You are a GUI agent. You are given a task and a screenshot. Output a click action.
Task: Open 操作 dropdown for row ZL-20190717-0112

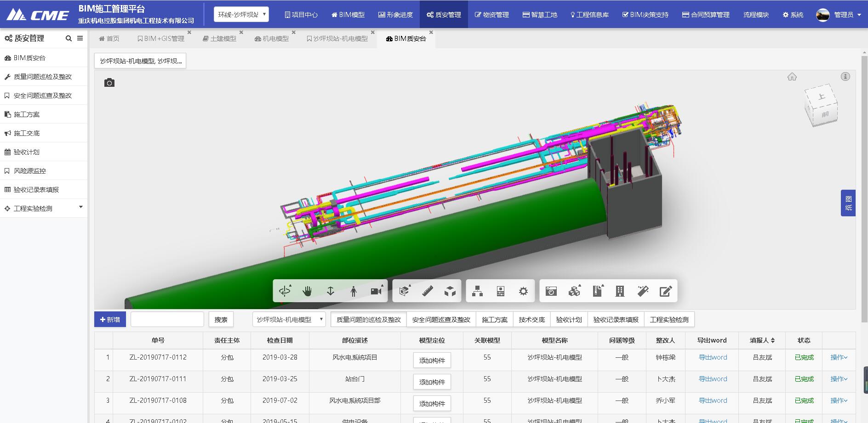(x=839, y=357)
